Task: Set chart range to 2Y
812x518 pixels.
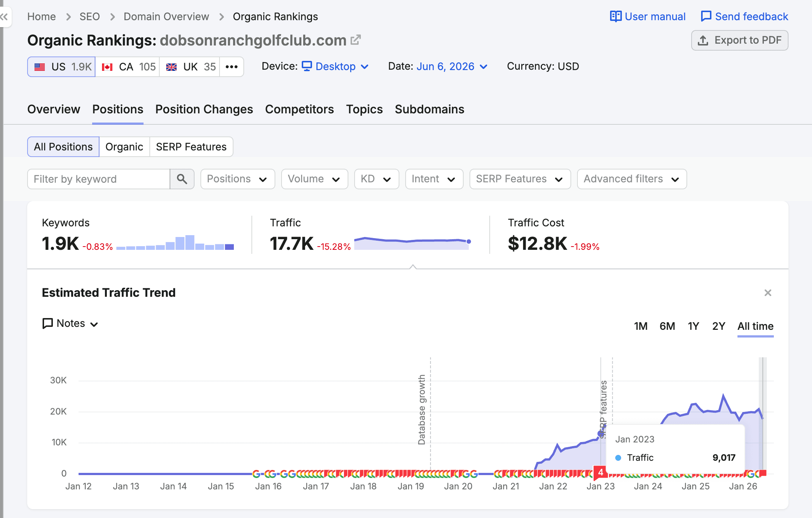Action: tap(718, 326)
